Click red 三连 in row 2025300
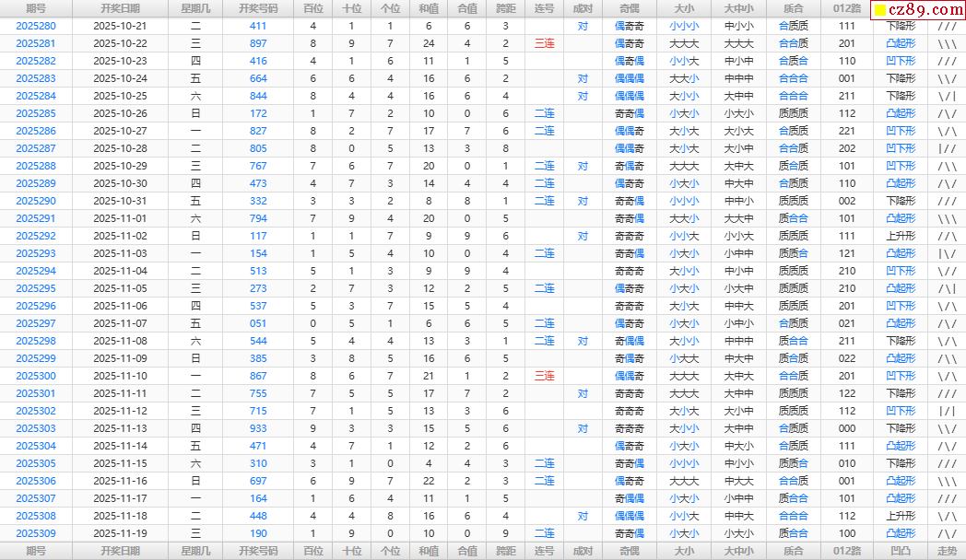The image size is (966, 560). 544,376
